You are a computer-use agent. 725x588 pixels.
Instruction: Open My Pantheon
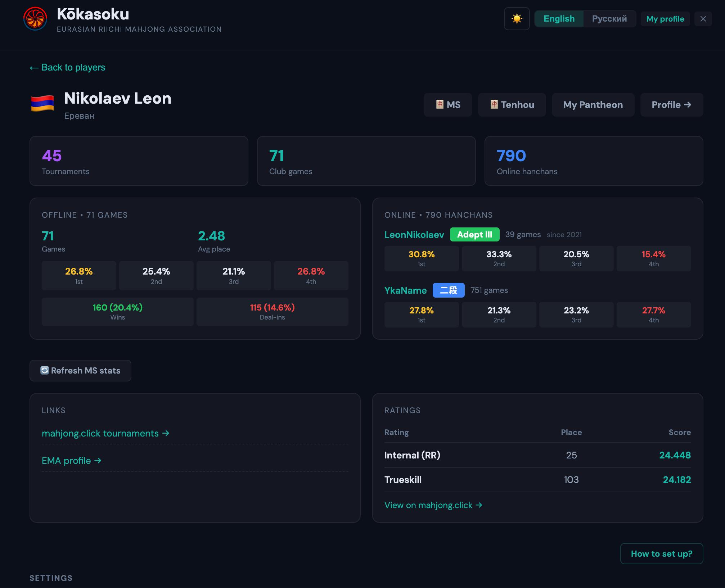pos(593,105)
